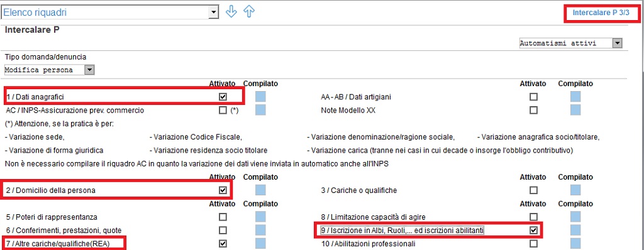Viewport: 644px width, 250px height.
Task: Click Compilato square for Note Modello XX
Action: (x=575, y=110)
